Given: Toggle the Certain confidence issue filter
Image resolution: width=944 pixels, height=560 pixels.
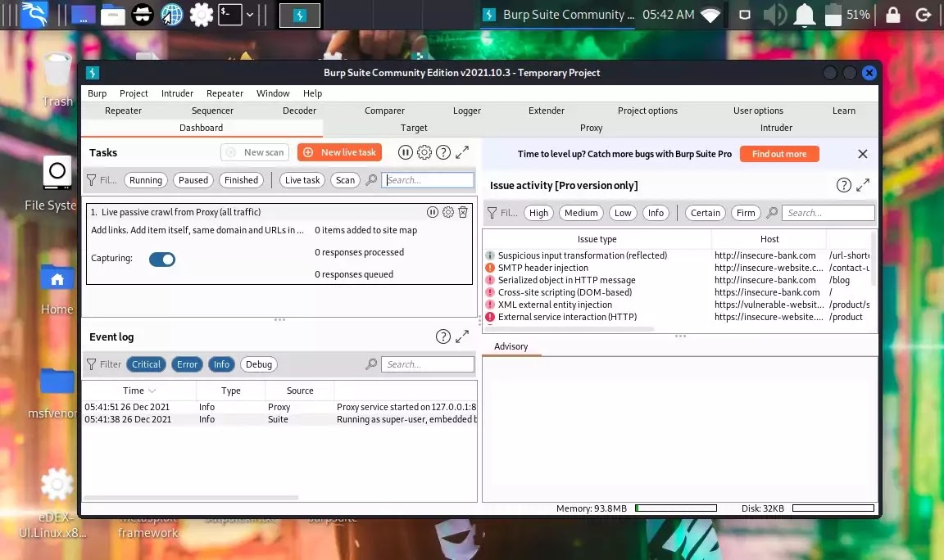Looking at the screenshot, I should (x=705, y=213).
